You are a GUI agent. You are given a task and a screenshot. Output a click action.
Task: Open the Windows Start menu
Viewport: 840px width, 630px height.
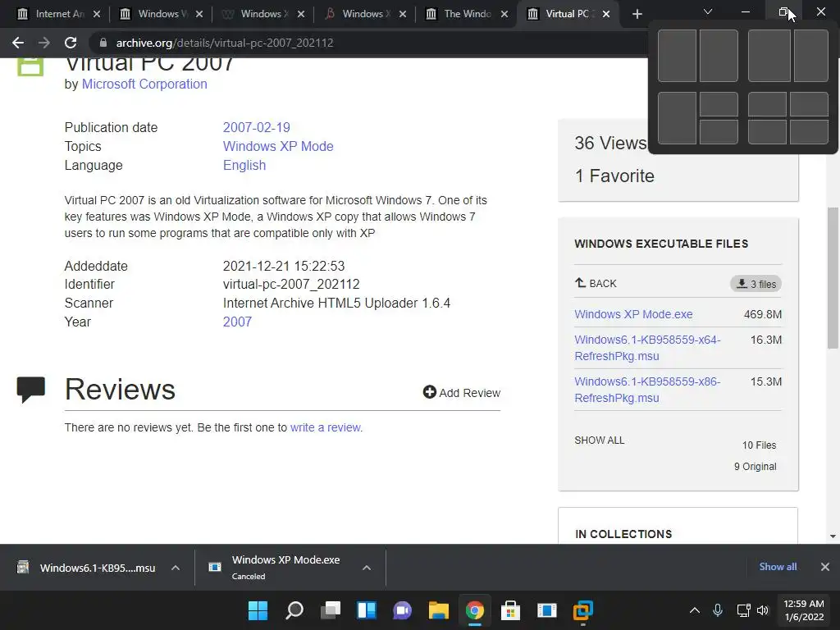pos(258,610)
